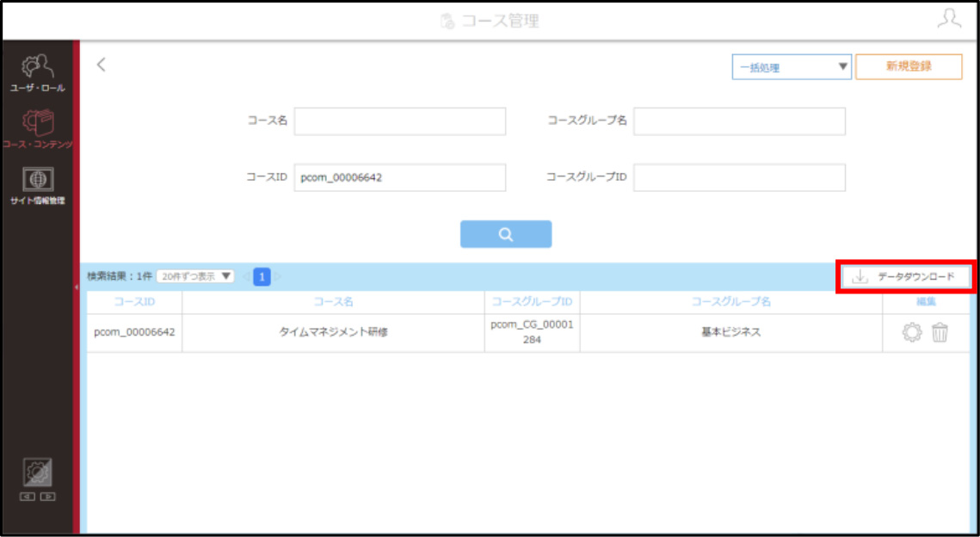Screen dimensions: 980x537
Task: Click the データダウンロード button
Action: (x=905, y=276)
